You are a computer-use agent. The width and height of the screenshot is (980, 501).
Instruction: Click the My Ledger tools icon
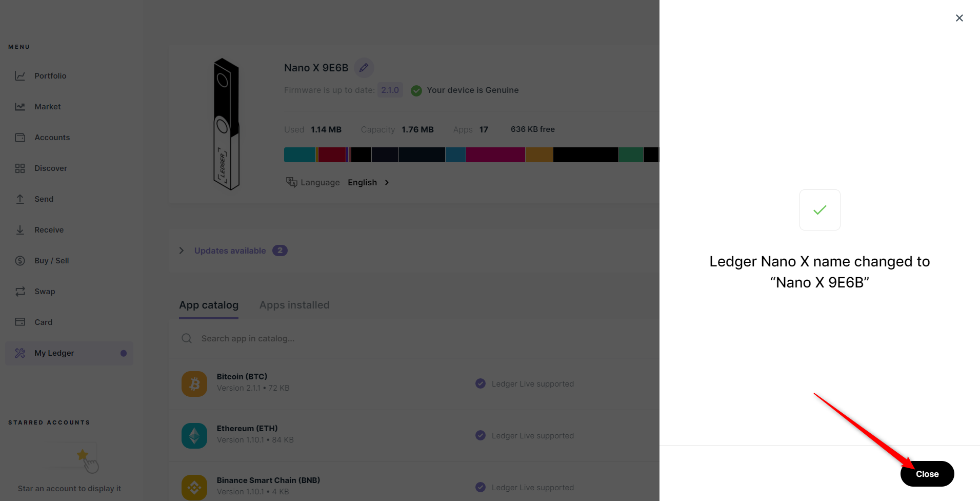(x=20, y=353)
